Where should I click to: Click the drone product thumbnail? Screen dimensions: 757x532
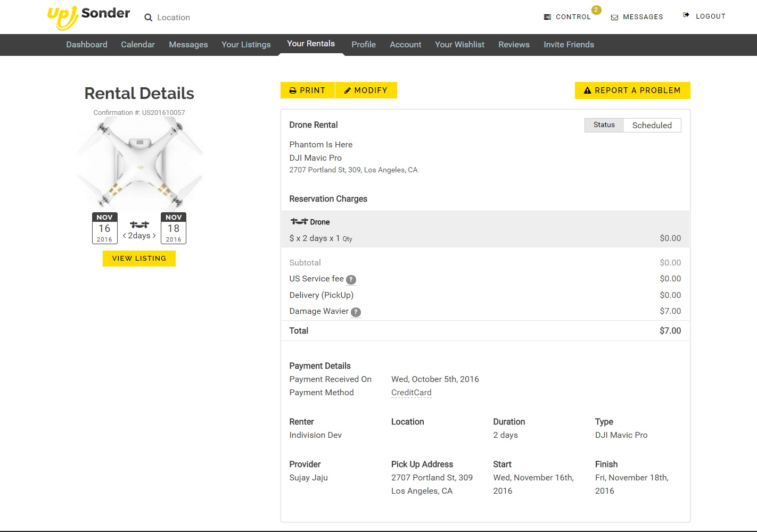(139, 164)
